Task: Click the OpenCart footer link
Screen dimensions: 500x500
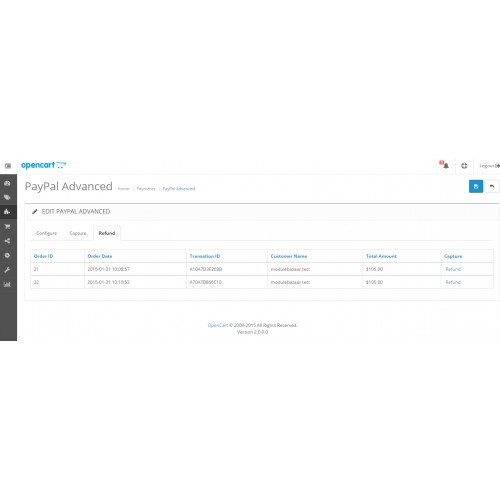Action: (x=218, y=325)
